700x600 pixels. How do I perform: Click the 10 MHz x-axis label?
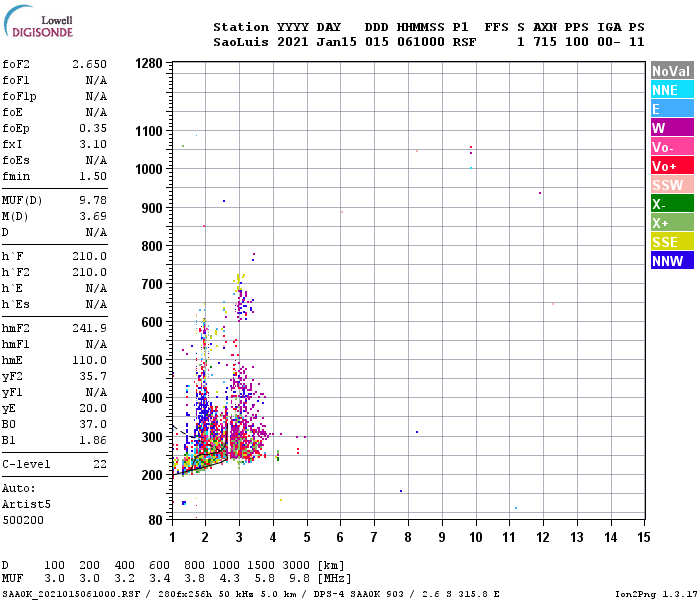(x=475, y=537)
